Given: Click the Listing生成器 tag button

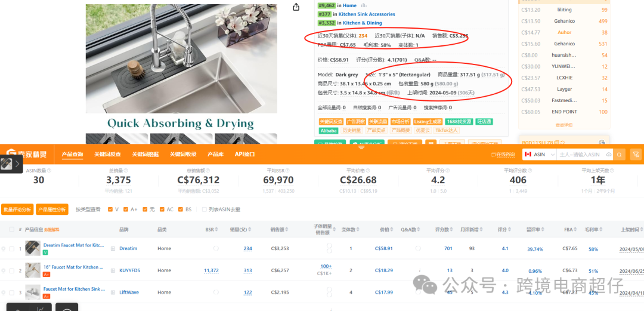Looking at the screenshot, I should [x=428, y=122].
